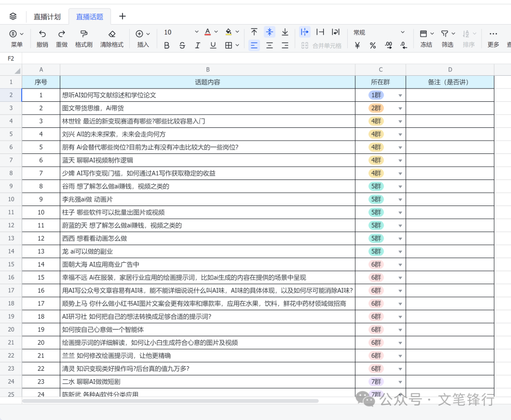Toggle italic formatting
Screen dimensions: 511x420
click(x=197, y=45)
